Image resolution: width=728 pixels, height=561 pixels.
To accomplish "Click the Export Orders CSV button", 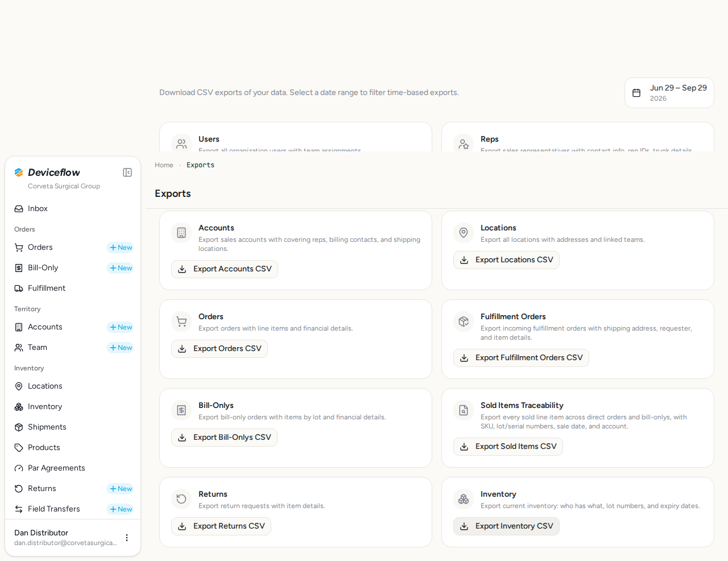I will click(x=220, y=349).
